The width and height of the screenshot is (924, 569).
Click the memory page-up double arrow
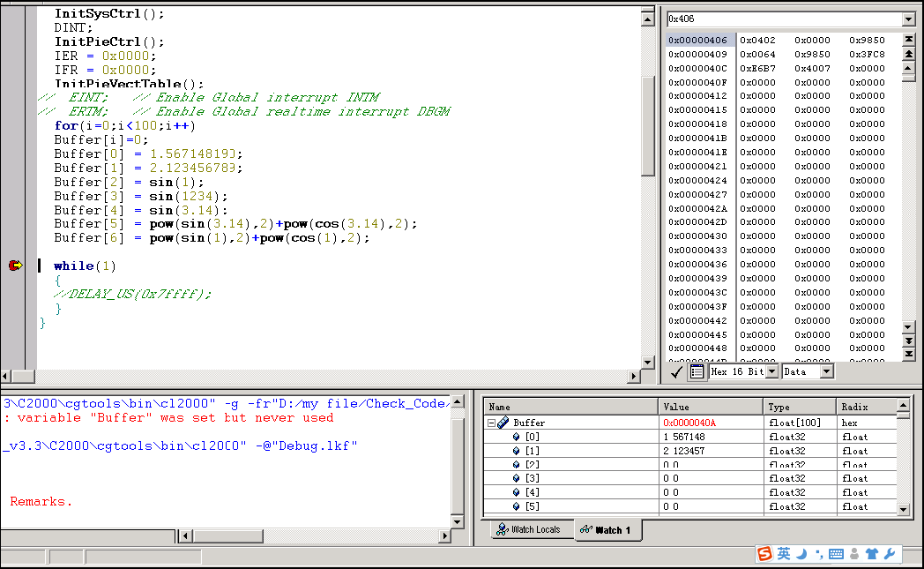pos(909,54)
